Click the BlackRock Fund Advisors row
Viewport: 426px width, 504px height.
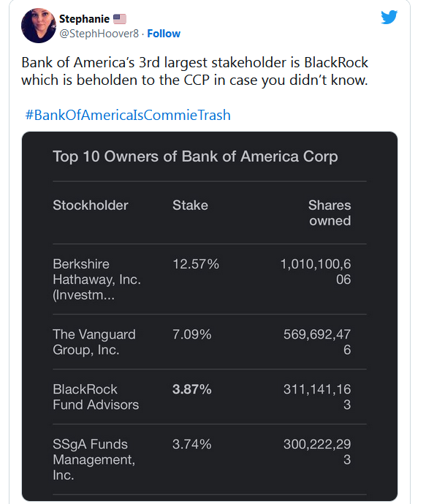coord(210,397)
